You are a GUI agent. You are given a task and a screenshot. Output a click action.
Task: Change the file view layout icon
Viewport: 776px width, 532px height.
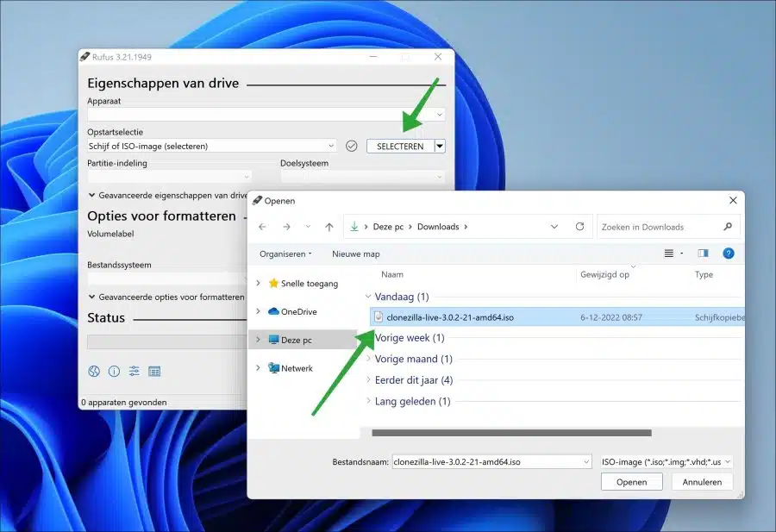point(668,253)
